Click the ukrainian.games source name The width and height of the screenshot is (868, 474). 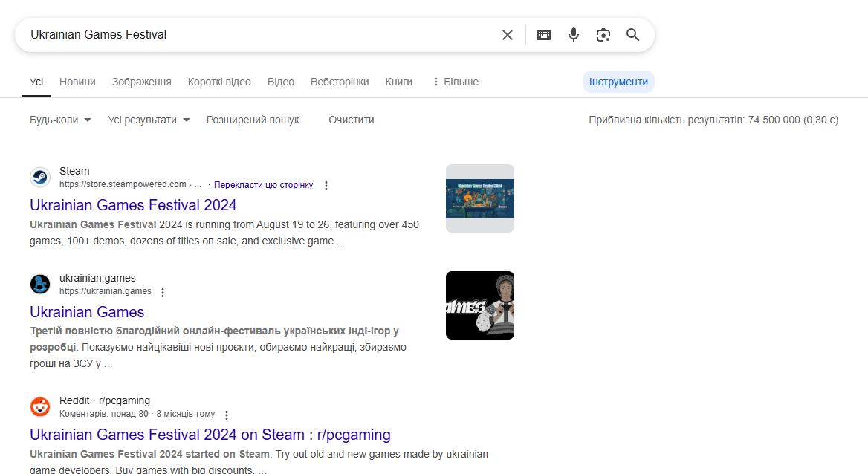pos(97,278)
